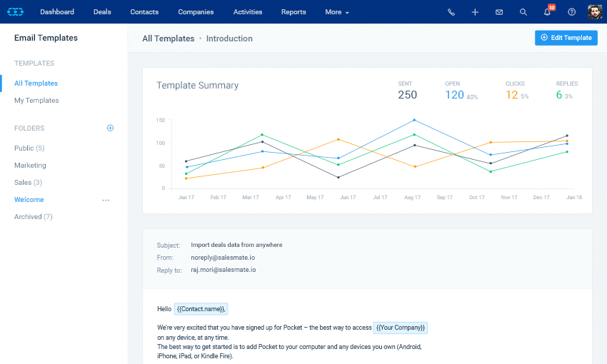Click the search magnifier icon

click(523, 12)
